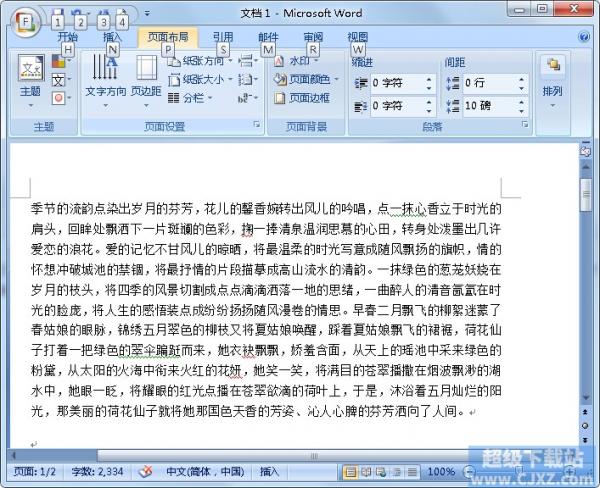The height and width of the screenshot is (488, 600).
Task: Click the 中文(简体，中国) language indicator
Action: tap(205, 472)
